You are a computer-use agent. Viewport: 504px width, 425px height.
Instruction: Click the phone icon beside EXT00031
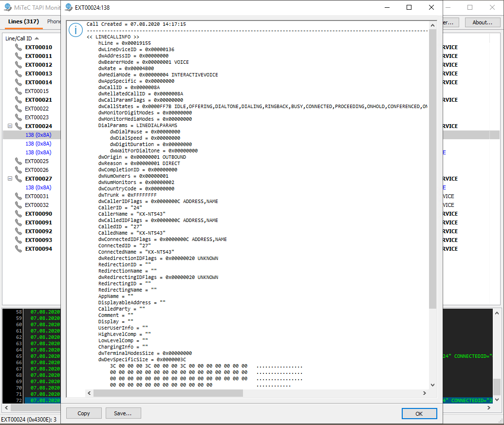pos(19,196)
